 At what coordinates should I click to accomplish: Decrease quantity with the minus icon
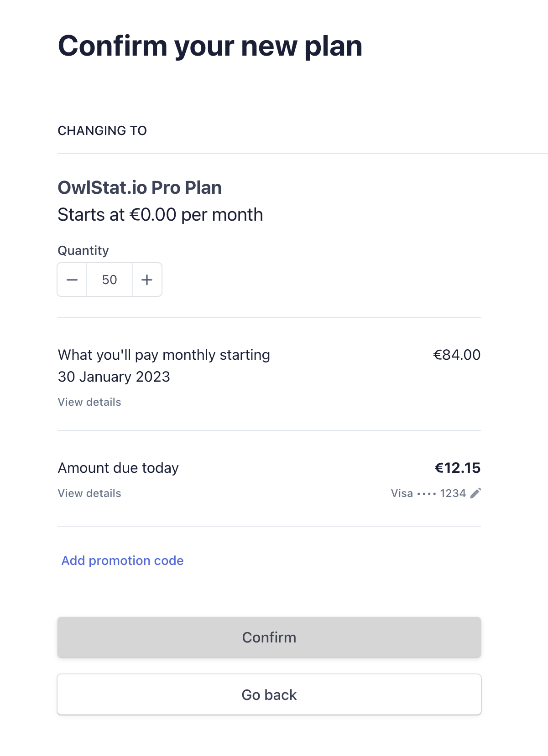(72, 280)
